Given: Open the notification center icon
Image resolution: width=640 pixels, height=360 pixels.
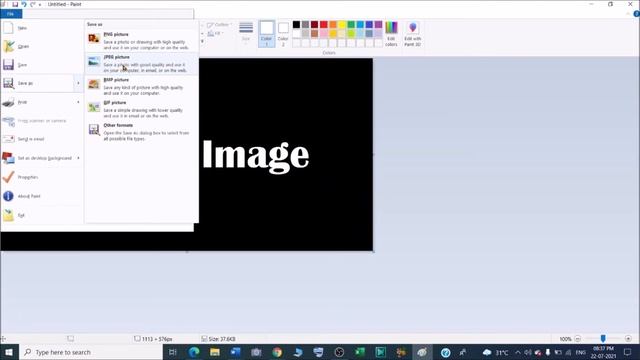Looking at the screenshot, I should pos(628,352).
